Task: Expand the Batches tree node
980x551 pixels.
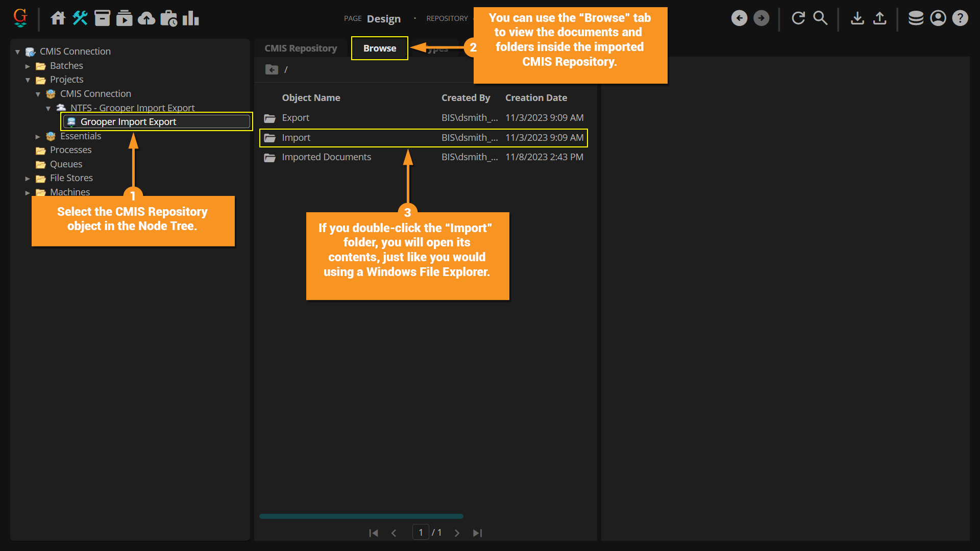Action: pos(28,66)
